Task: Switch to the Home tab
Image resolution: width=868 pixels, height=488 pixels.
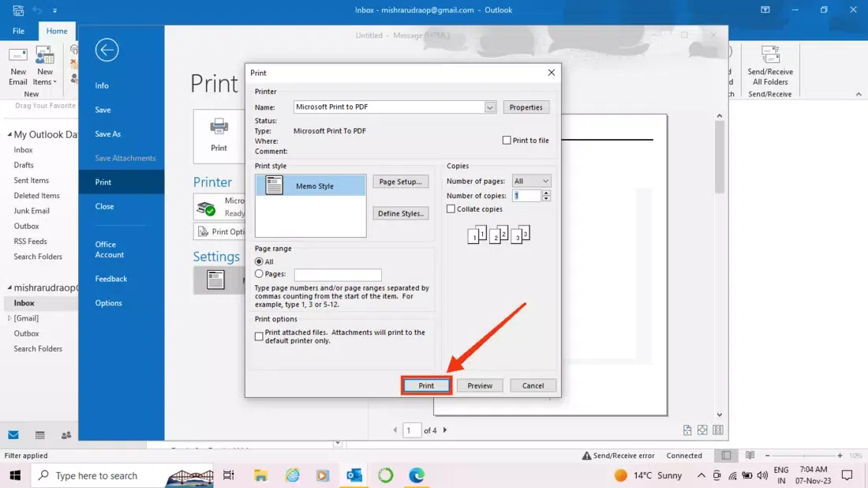Action: 57,31
